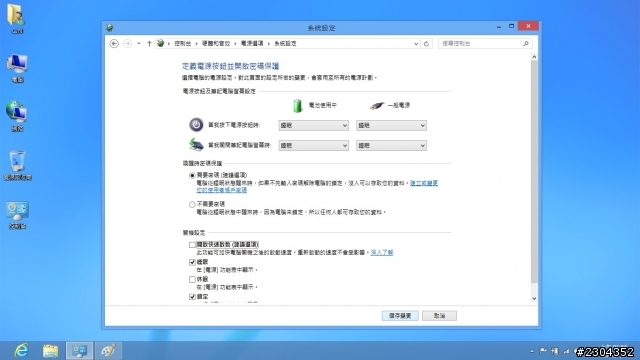Open lid close plugged-in dropdown
Viewport: 640px width, 360px height.
pyautogui.click(x=391, y=145)
